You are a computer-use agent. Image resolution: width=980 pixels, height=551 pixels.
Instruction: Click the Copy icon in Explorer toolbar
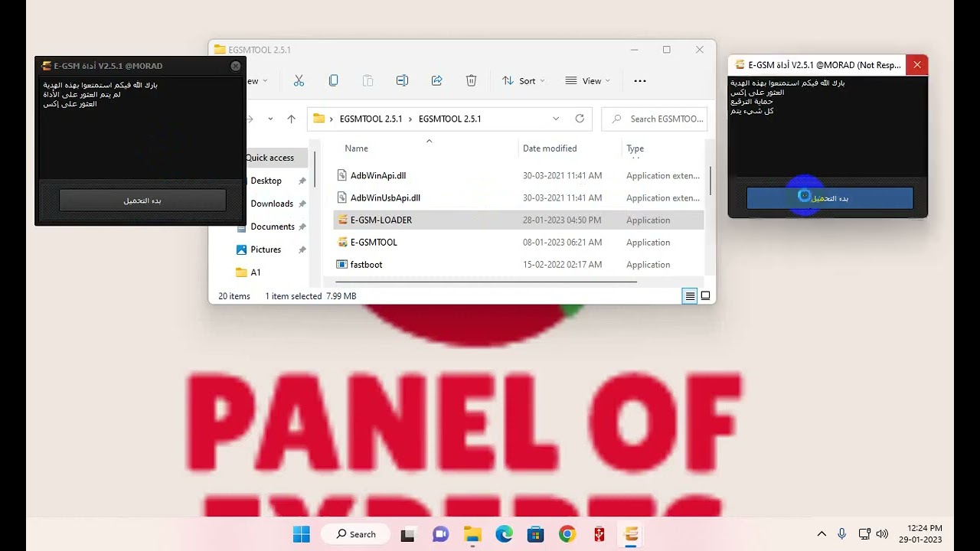[333, 80]
